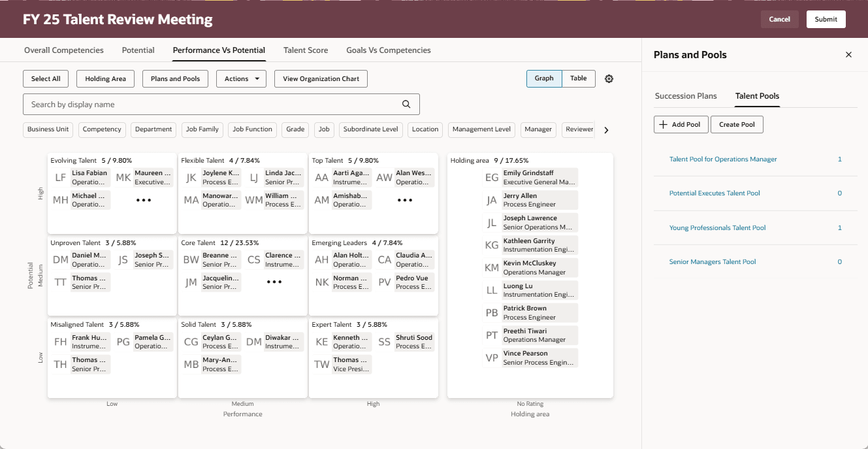
Task: Open Senior Managers Talent Pool link
Action: pyautogui.click(x=713, y=262)
